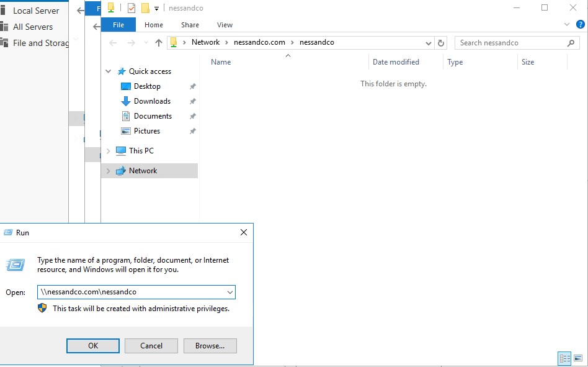Screen dimensions: 588x367
Task: Open the address bar history dropdown
Action: [428, 43]
